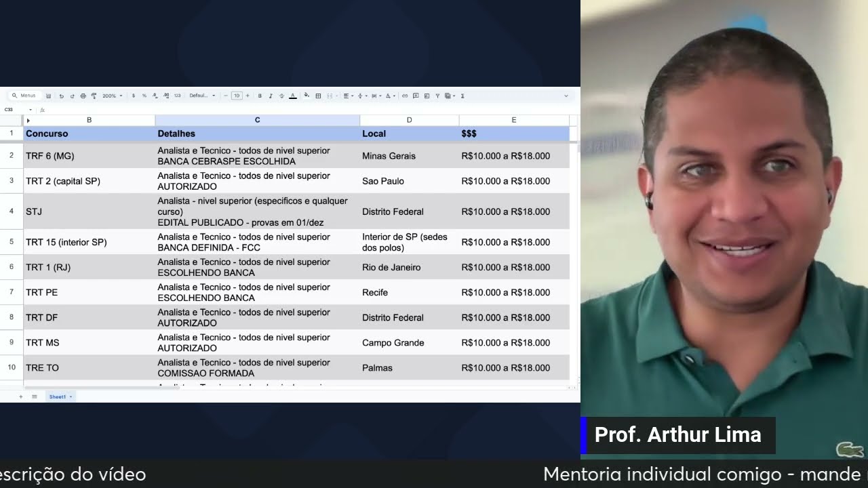This screenshot has height=488, width=868.
Task: Click the insert comment icon
Action: pyautogui.click(x=416, y=96)
